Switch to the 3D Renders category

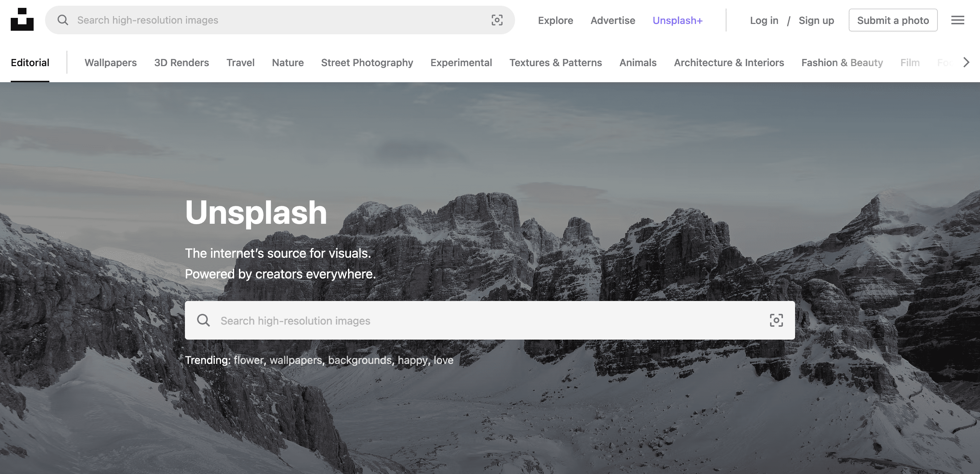(181, 63)
